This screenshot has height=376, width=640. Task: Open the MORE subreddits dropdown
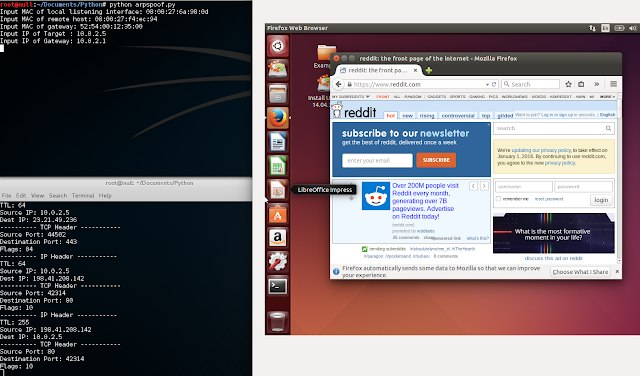607,97
